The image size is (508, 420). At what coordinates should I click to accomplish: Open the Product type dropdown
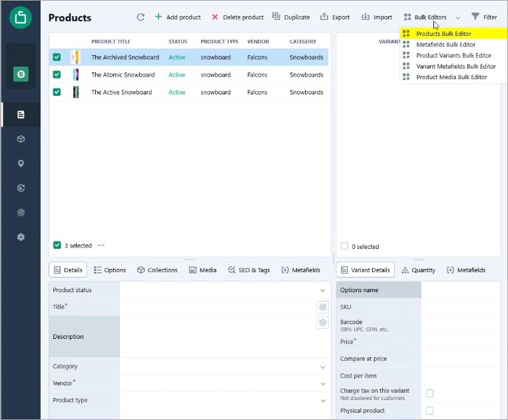323,401
